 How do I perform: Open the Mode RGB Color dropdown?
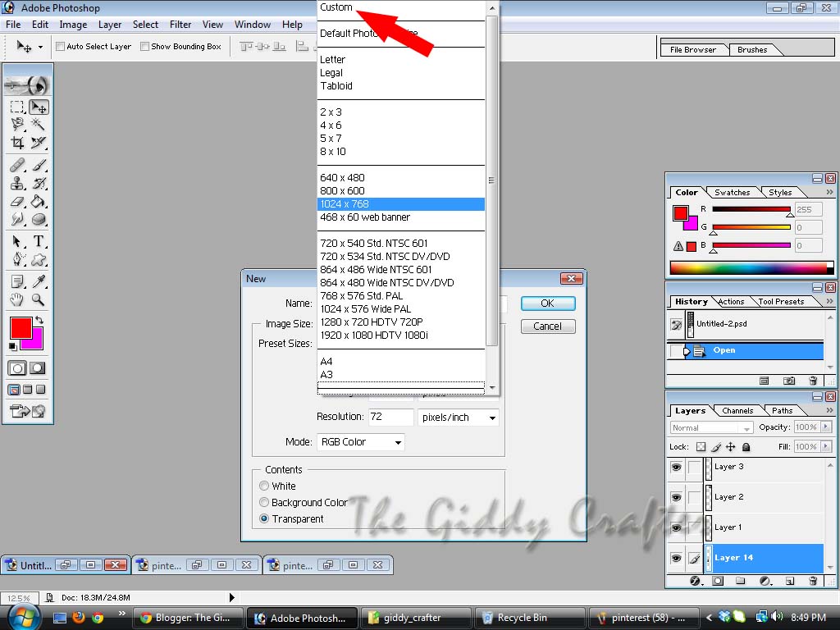pos(361,442)
